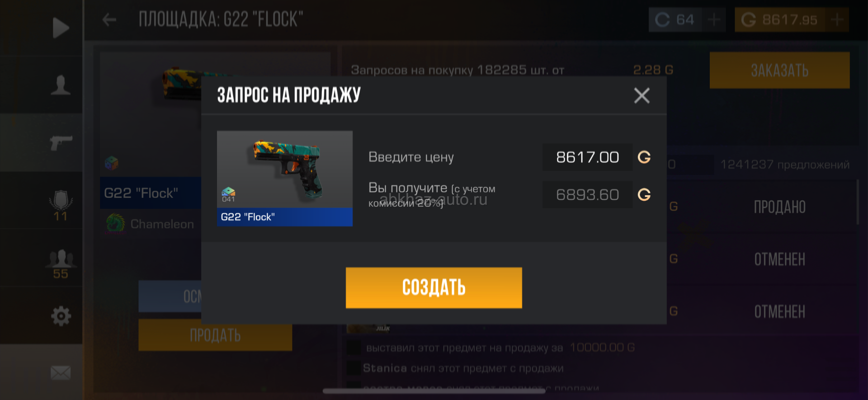
Task: Click the ПРОДАТЬ button behind the dialog
Action: tap(215, 335)
